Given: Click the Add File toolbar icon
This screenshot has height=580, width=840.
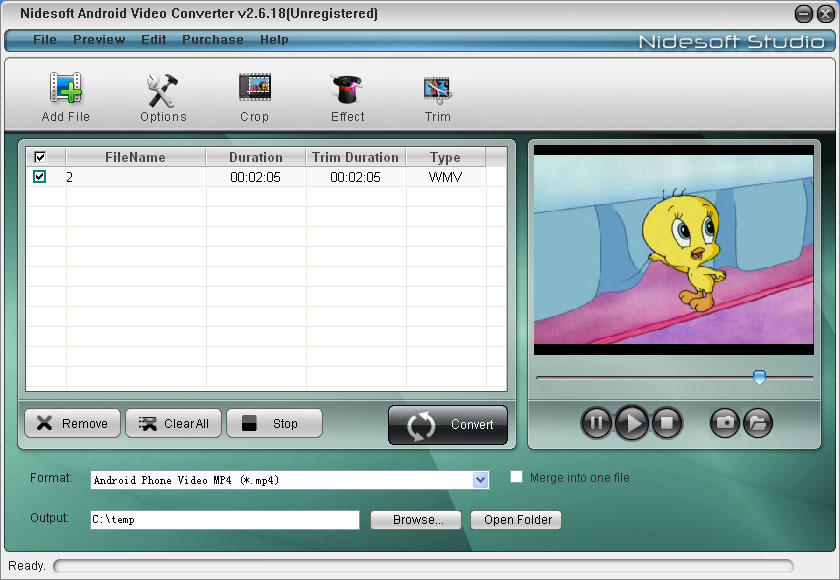Looking at the screenshot, I should (65, 88).
